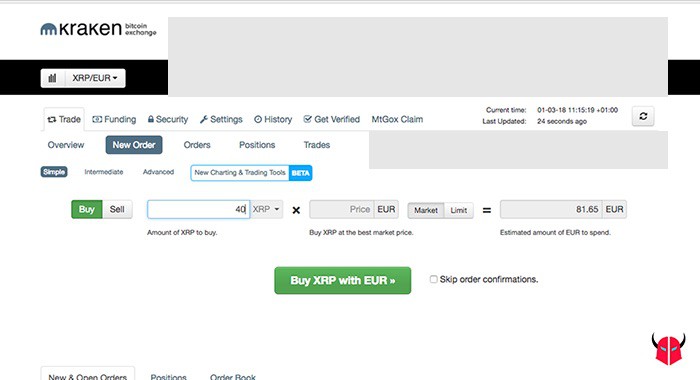The width and height of the screenshot is (700, 380).
Task: Select the Overview sub-tab
Action: click(x=66, y=145)
